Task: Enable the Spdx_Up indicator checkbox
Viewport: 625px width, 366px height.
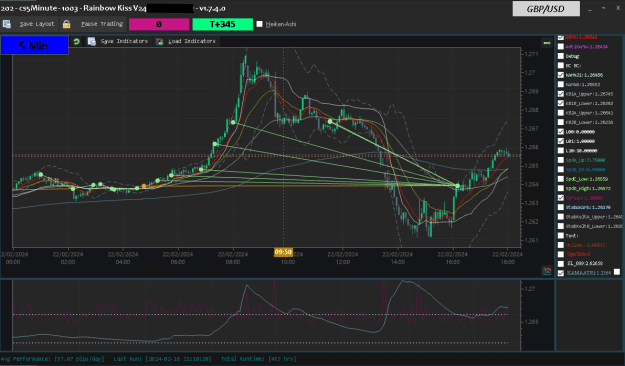Action: pos(561,160)
